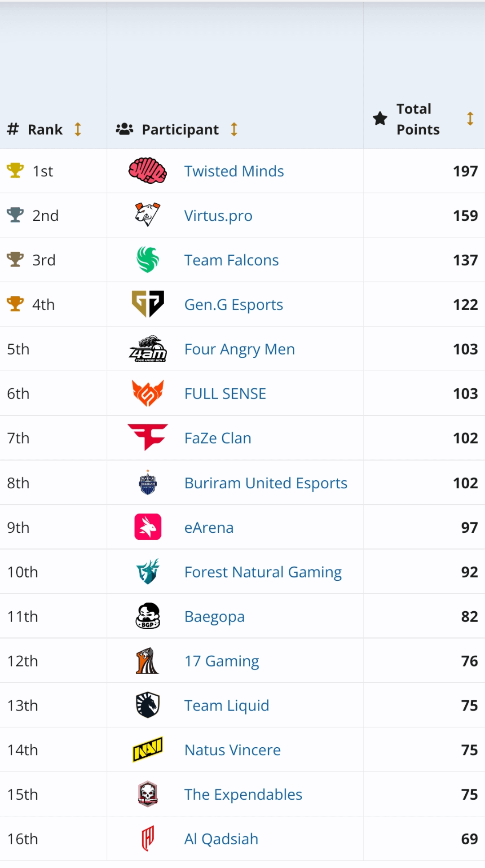Click the FULL SENSE orange logo
The width and height of the screenshot is (485, 868).
tap(147, 393)
